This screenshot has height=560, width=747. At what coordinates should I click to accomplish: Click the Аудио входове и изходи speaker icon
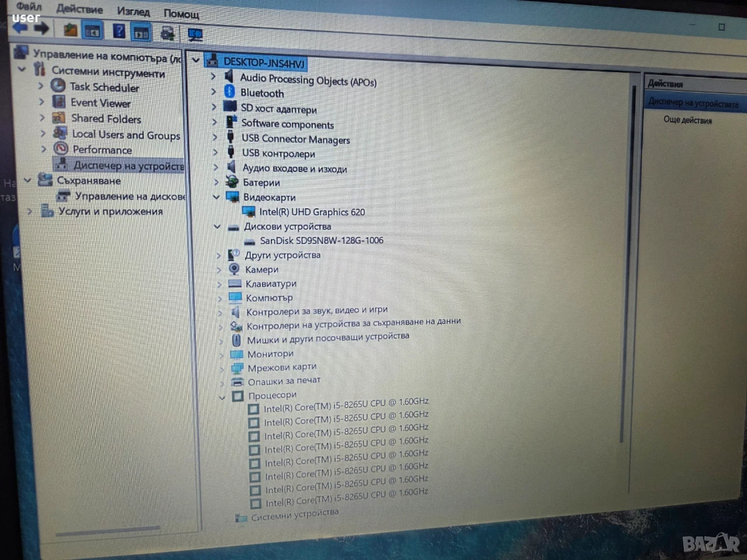tap(231, 167)
